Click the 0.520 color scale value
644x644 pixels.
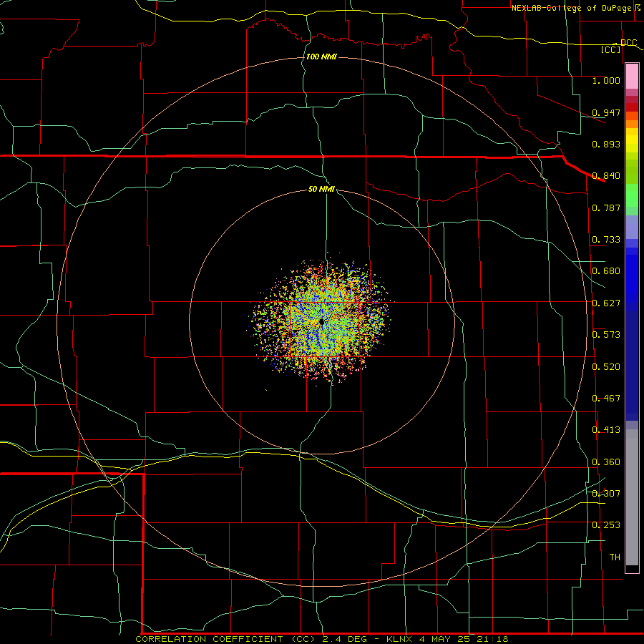606,367
